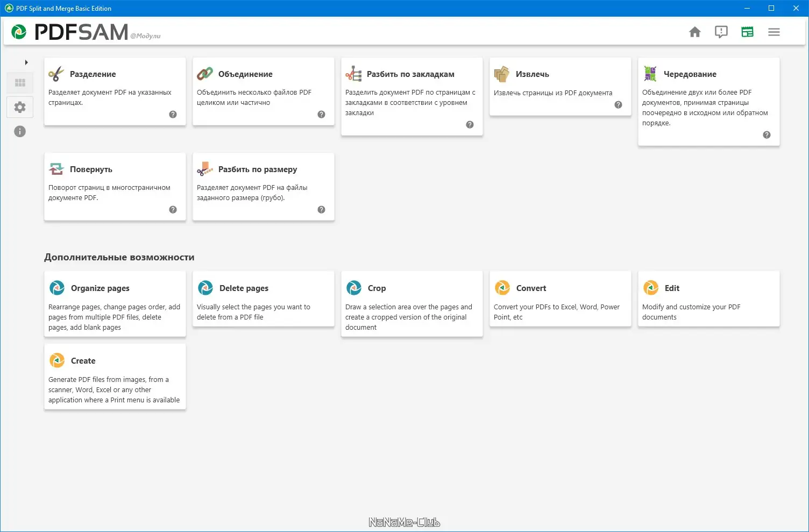Open the Organize pages tile
The width and height of the screenshot is (809, 532).
115,304
